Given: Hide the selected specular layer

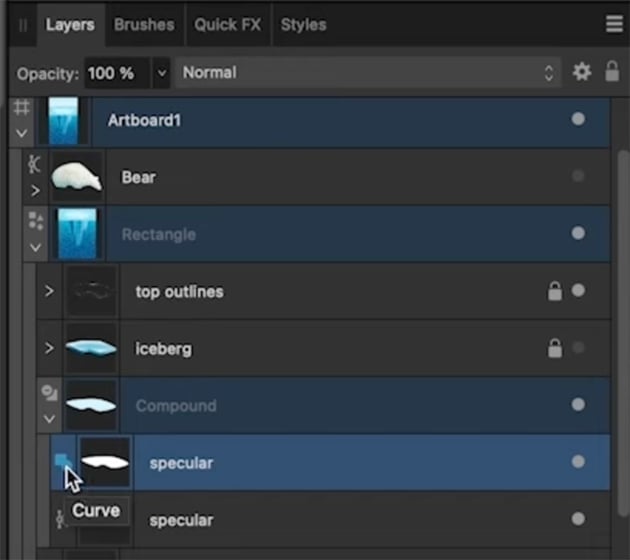Looking at the screenshot, I should (578, 462).
